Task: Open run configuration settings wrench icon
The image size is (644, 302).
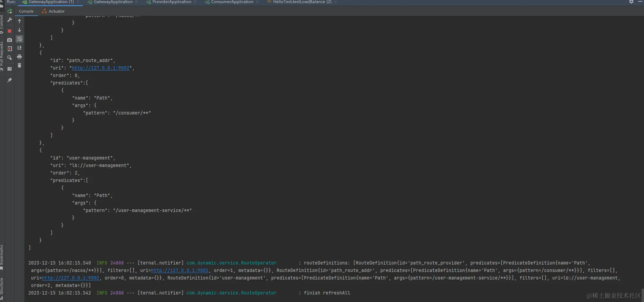Action: (x=10, y=20)
